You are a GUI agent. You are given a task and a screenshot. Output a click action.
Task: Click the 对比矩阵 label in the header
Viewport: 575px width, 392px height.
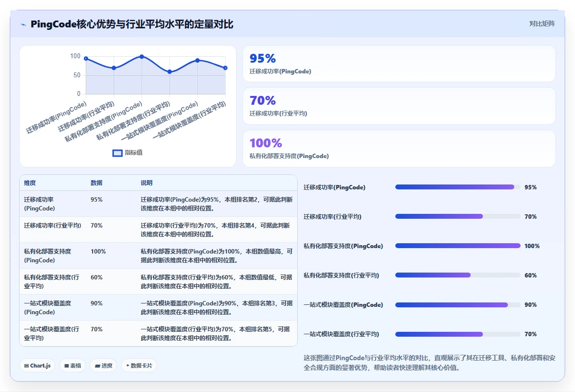pyautogui.click(x=542, y=24)
